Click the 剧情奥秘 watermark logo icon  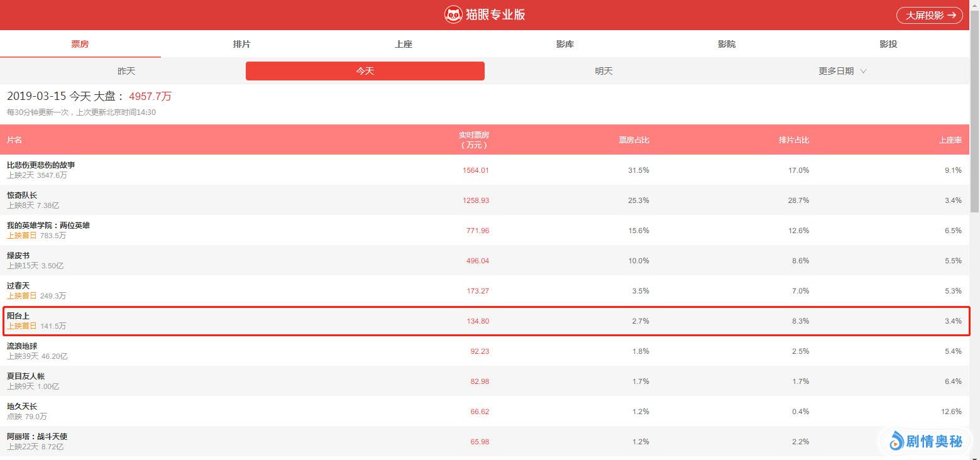coord(896,442)
